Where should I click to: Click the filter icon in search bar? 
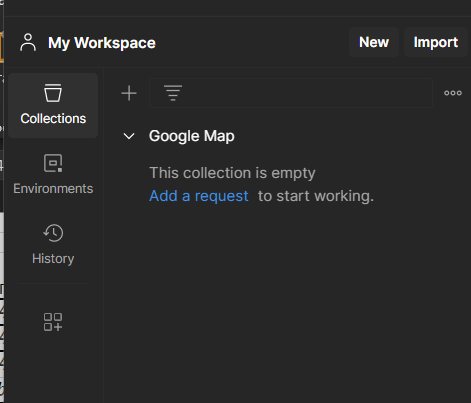click(x=173, y=93)
